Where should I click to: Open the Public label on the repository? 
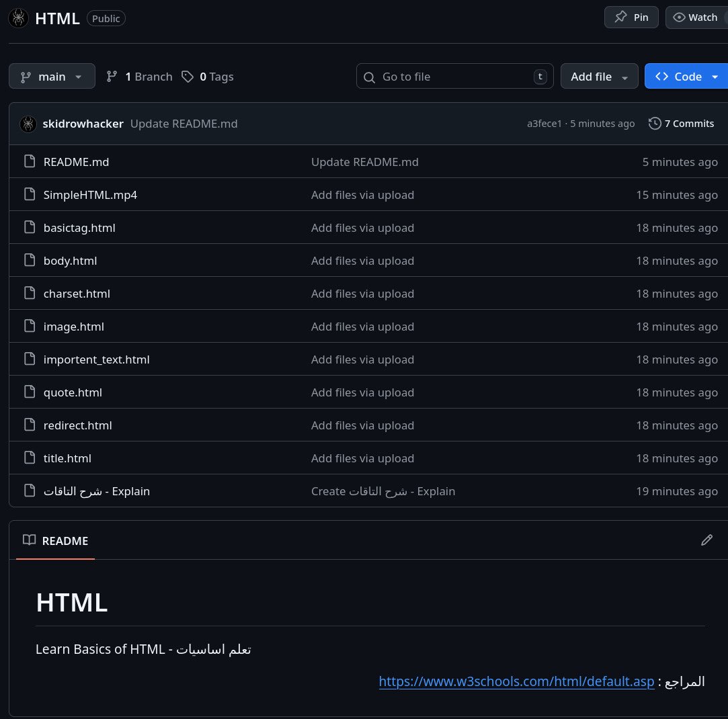[x=106, y=18]
